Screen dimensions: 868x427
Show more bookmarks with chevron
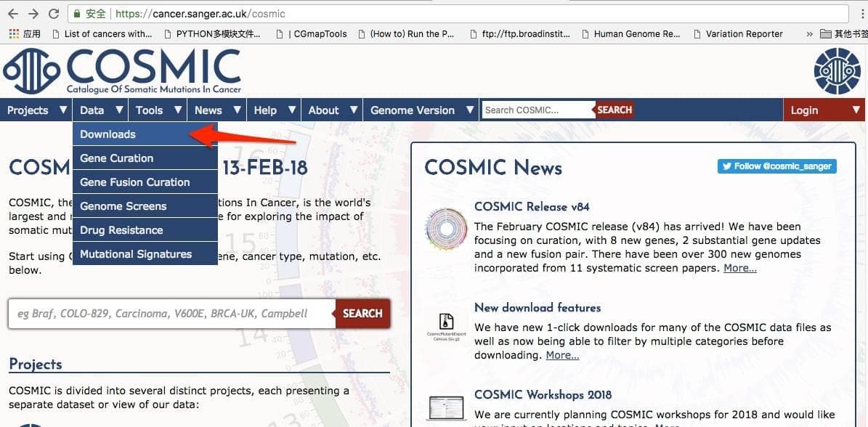810,33
